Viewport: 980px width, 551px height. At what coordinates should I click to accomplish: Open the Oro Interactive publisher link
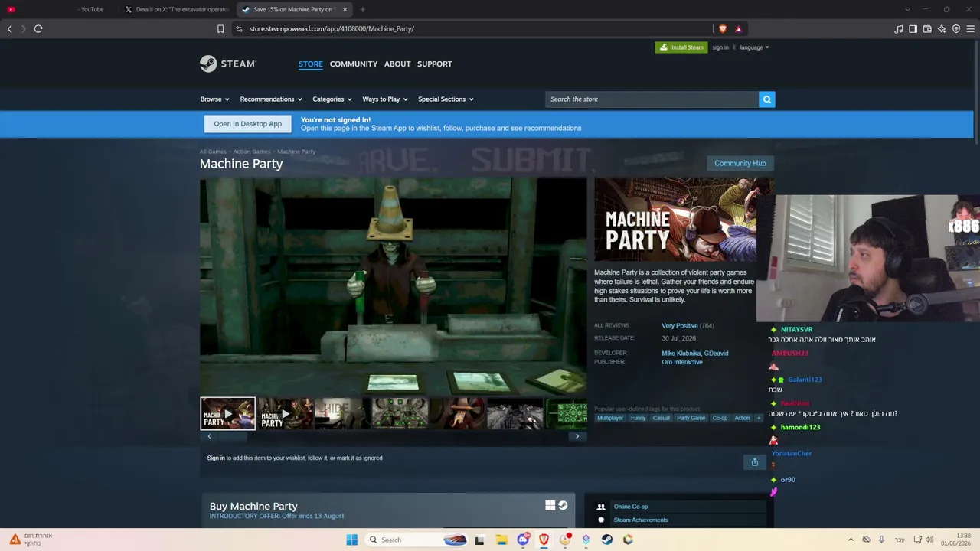tap(682, 362)
